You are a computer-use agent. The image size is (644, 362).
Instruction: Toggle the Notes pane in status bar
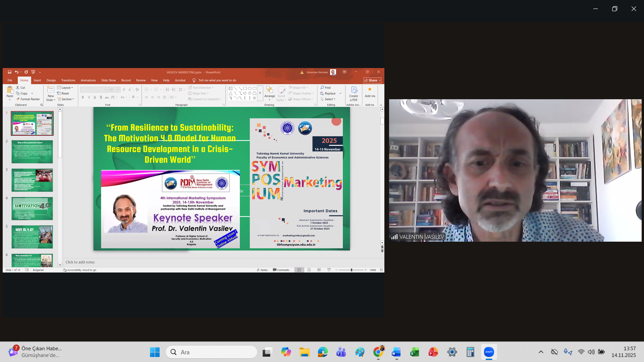point(262,270)
